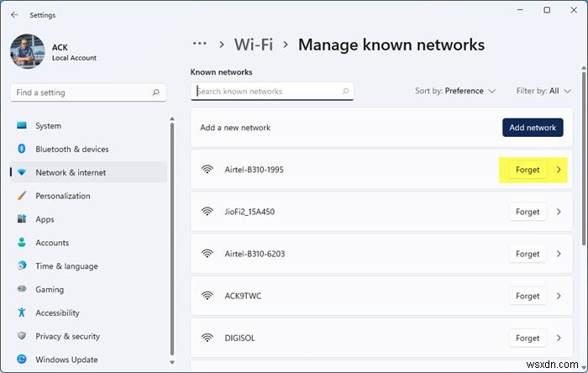The image size is (588, 373).
Task: Open Gaming settings
Action: click(x=50, y=290)
